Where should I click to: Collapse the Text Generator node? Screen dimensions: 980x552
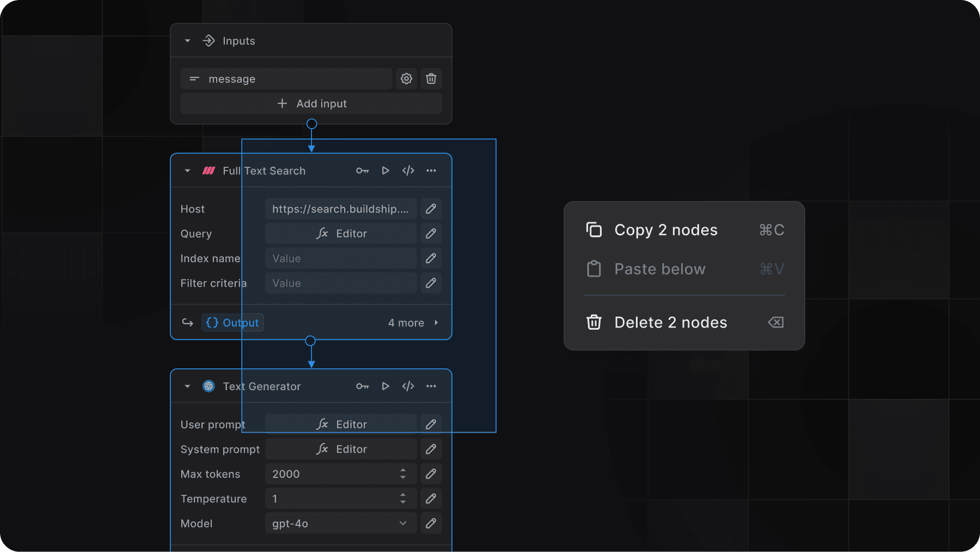tap(187, 386)
